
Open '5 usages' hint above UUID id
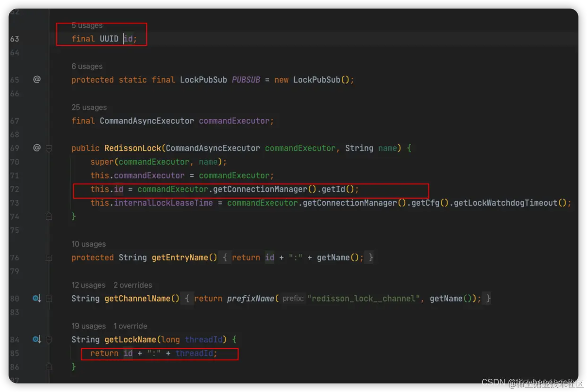87,25
